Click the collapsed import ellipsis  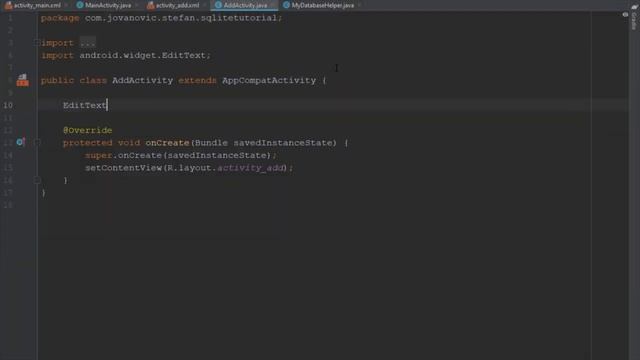pos(87,42)
